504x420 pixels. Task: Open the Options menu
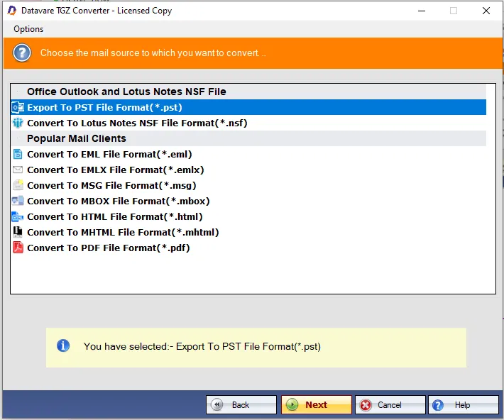pyautogui.click(x=28, y=29)
